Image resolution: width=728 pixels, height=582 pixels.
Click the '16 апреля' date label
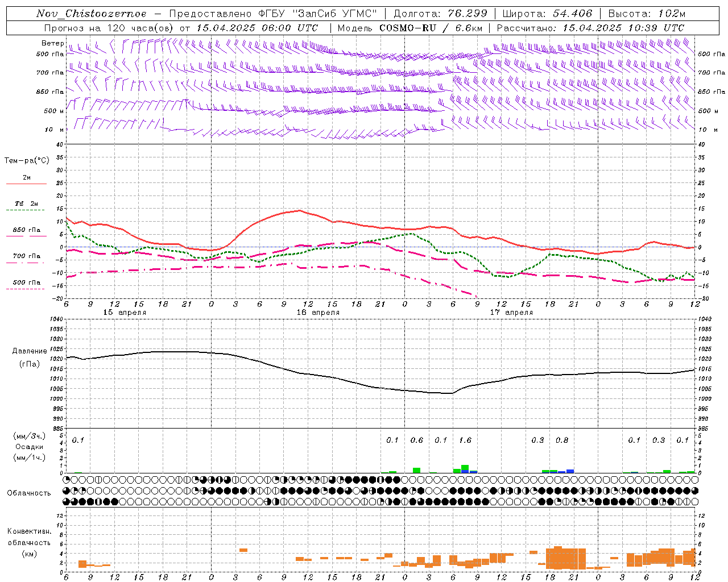pos(317,313)
